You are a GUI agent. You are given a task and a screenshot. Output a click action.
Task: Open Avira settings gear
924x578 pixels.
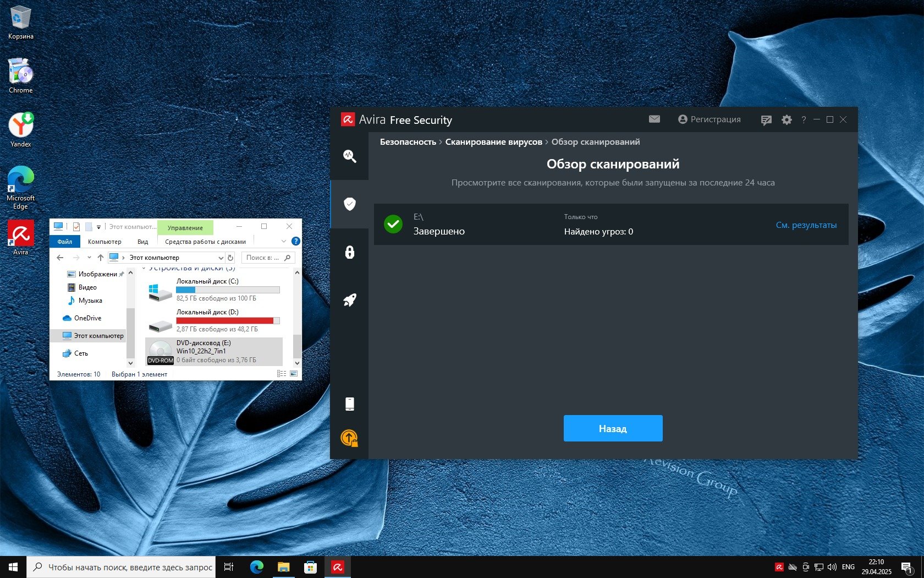(x=787, y=119)
